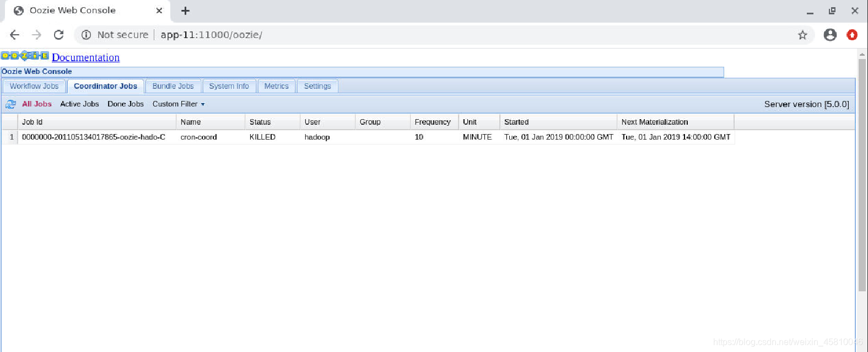Open a new browser tab
868x352 pixels.
click(186, 10)
